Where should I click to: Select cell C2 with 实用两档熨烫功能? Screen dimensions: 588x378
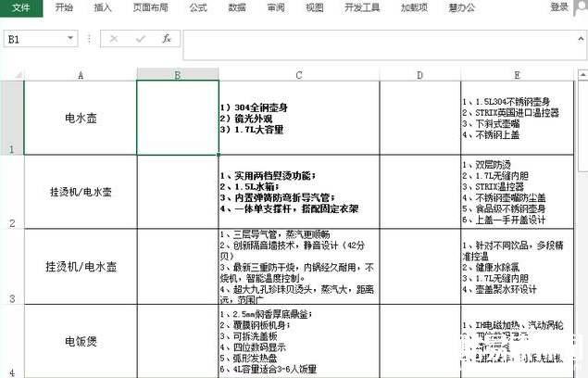pyautogui.click(x=299, y=192)
